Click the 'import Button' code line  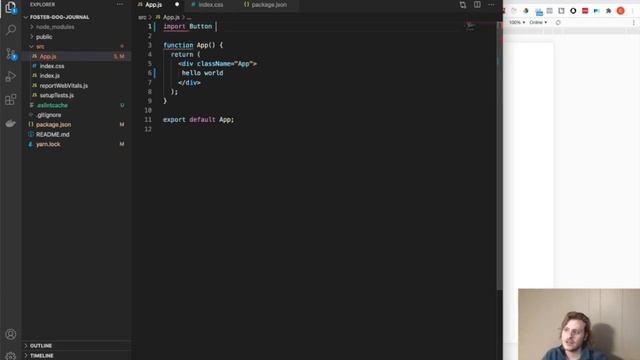188,27
